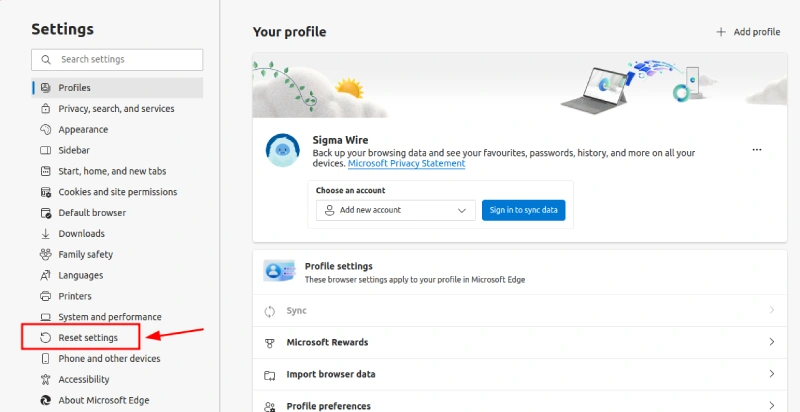The width and height of the screenshot is (800, 412).
Task: Click the Start, home, and new tabs icon
Action: click(x=45, y=171)
